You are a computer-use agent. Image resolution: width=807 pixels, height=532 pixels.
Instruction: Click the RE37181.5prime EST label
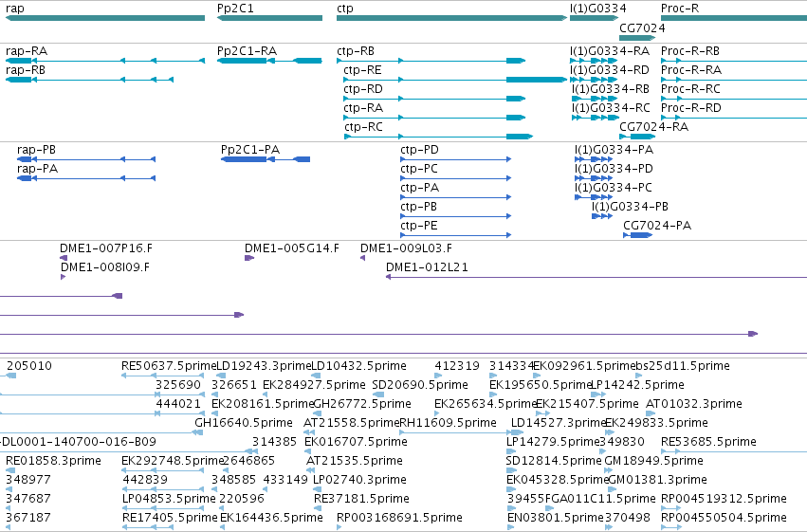[362, 499]
